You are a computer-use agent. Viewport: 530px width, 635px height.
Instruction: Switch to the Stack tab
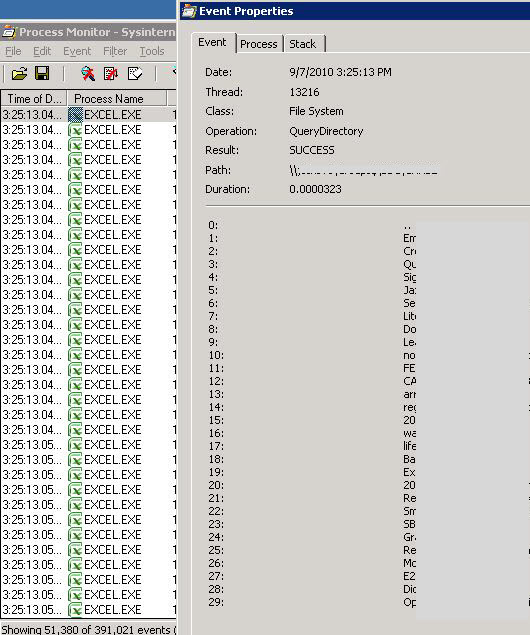click(302, 44)
